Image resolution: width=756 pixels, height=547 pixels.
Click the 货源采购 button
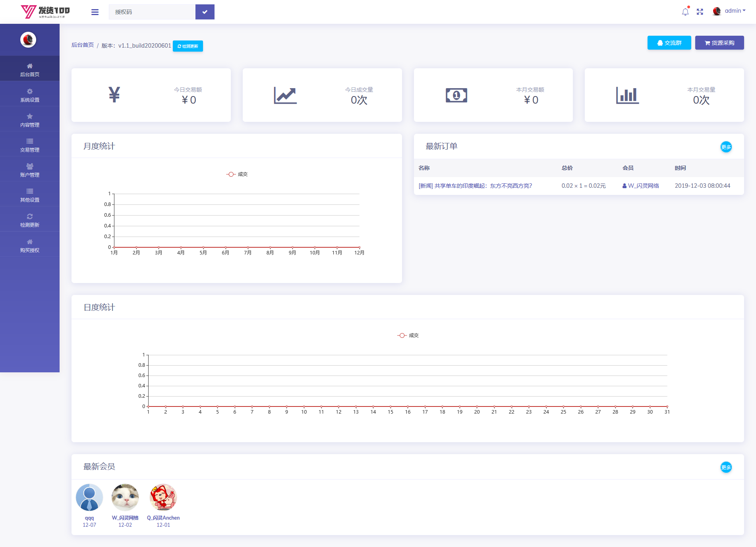(719, 43)
